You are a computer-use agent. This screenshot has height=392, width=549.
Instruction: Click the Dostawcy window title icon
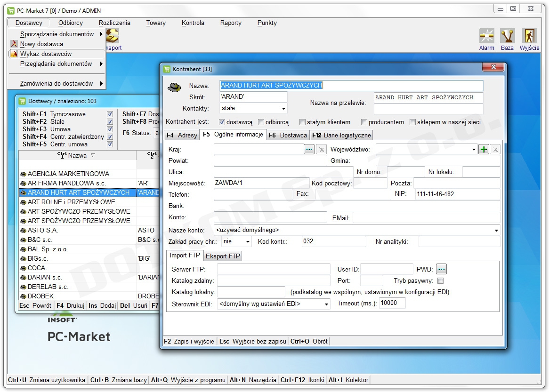[23, 101]
